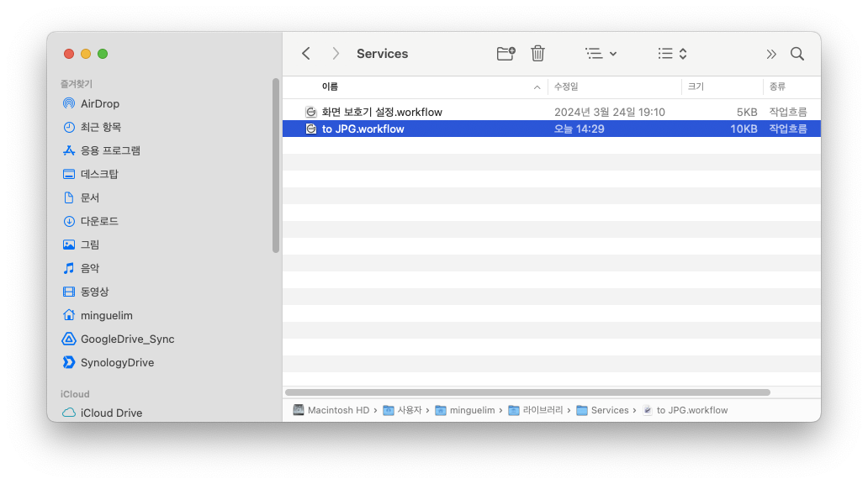Minimize the window with yellow button
The height and width of the screenshot is (484, 868).
pyautogui.click(x=86, y=54)
